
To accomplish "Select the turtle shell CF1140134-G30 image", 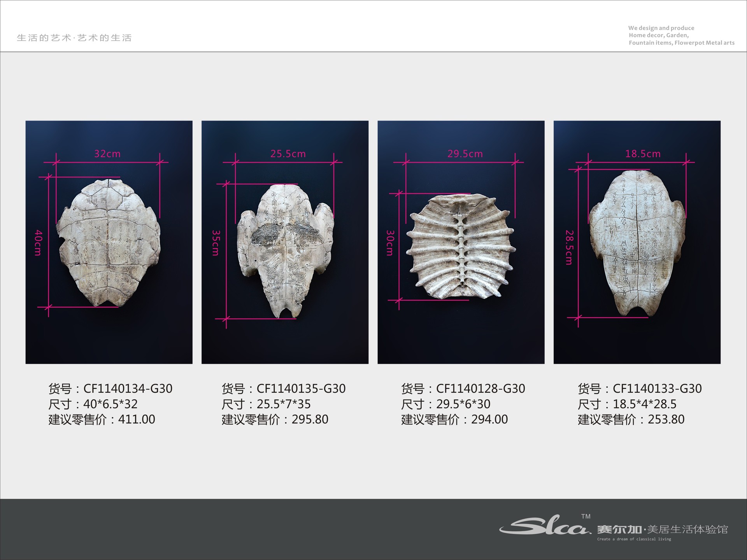I will click(x=109, y=242).
